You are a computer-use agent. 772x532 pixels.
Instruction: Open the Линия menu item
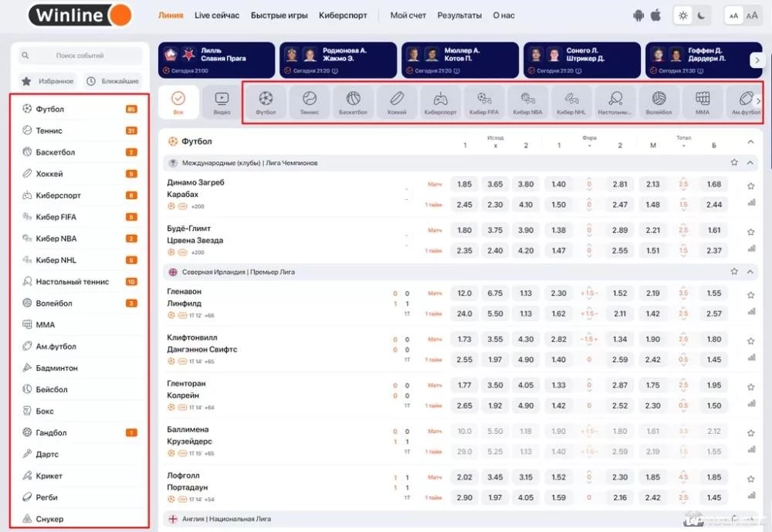[171, 15]
